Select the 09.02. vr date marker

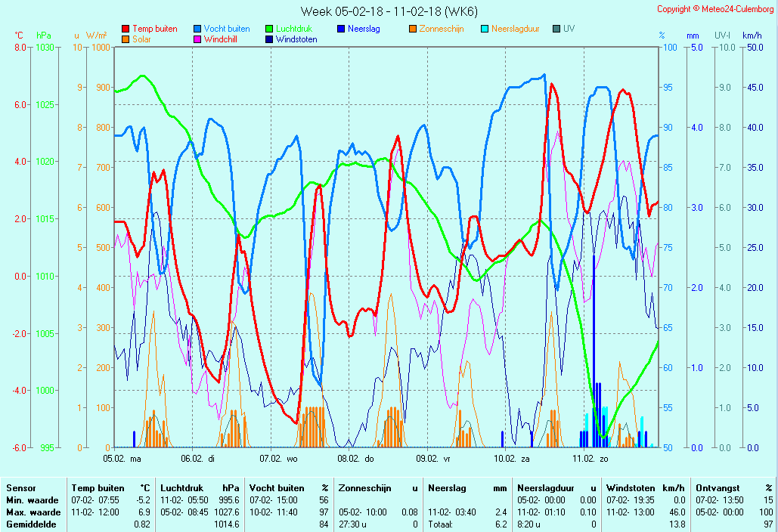pyautogui.click(x=433, y=458)
